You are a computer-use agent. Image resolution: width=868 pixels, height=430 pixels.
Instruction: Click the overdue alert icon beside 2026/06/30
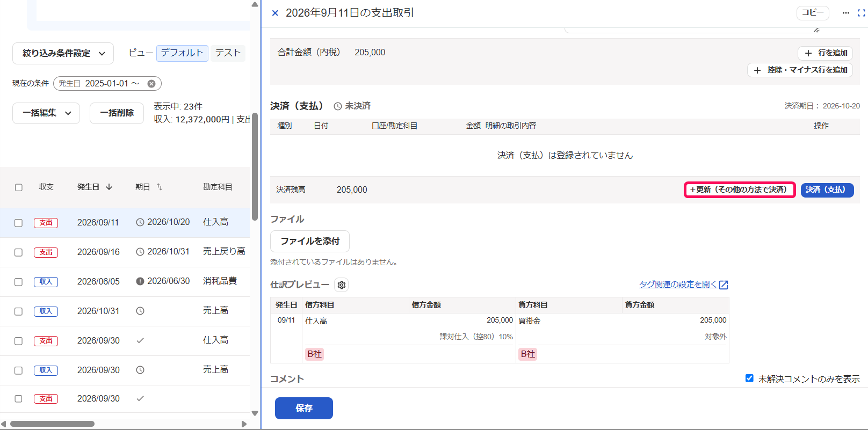coord(140,281)
